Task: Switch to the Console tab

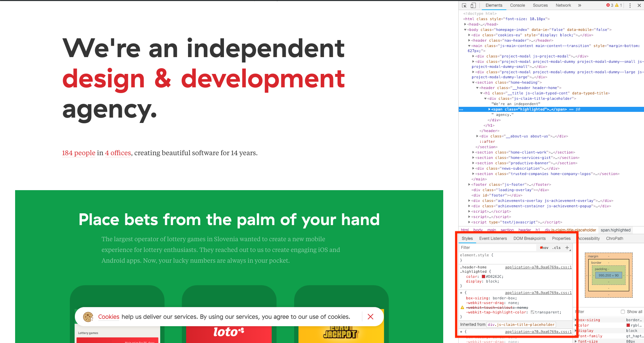Action: [517, 5]
